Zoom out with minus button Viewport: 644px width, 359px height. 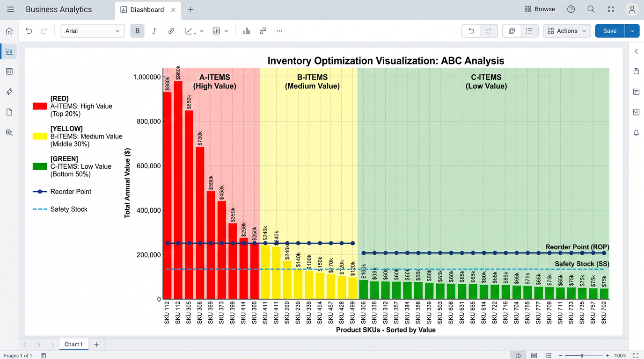pyautogui.click(x=561, y=356)
